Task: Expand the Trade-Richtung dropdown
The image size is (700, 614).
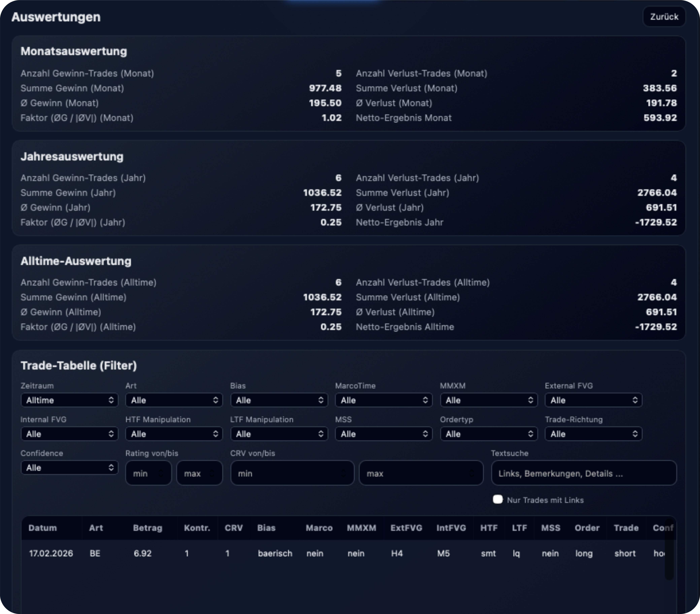Action: 593,434
